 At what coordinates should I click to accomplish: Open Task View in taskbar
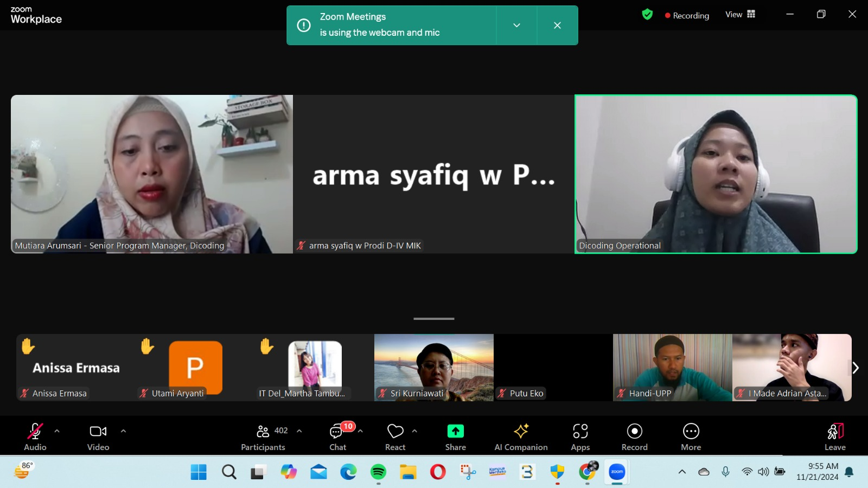pos(258,472)
